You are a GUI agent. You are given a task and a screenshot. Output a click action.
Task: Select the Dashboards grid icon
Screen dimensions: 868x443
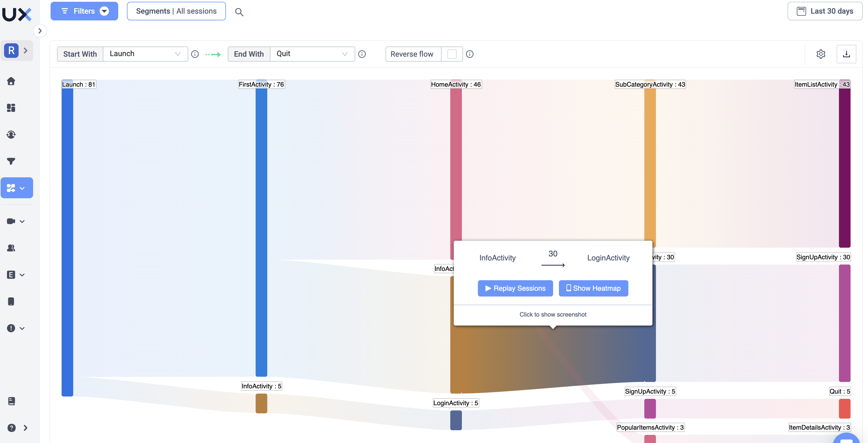point(11,108)
